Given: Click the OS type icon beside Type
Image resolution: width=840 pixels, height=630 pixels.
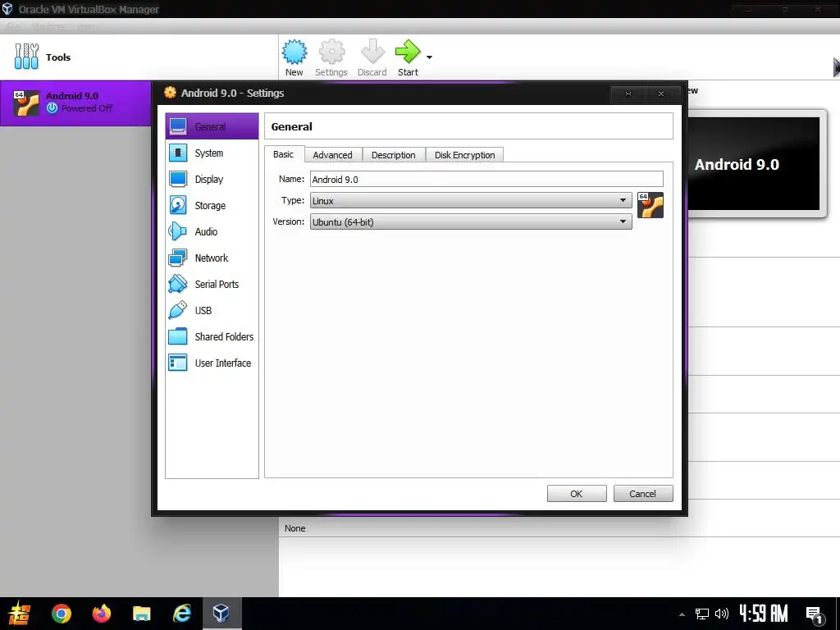Looking at the screenshot, I should [651, 205].
